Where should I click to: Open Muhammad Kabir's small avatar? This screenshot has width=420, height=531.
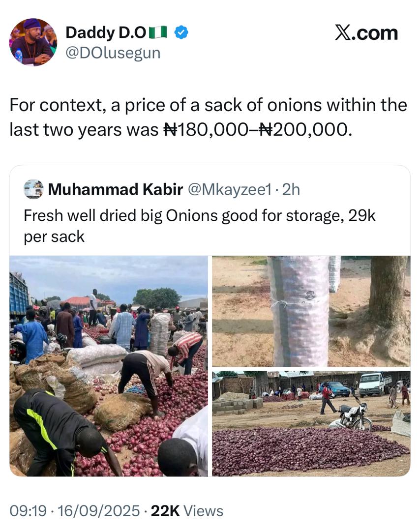[x=33, y=189]
